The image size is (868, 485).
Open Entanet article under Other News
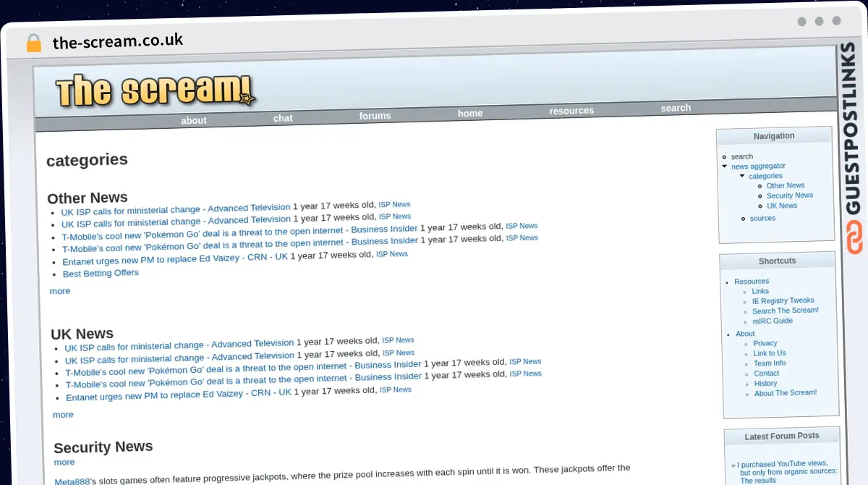click(x=175, y=258)
